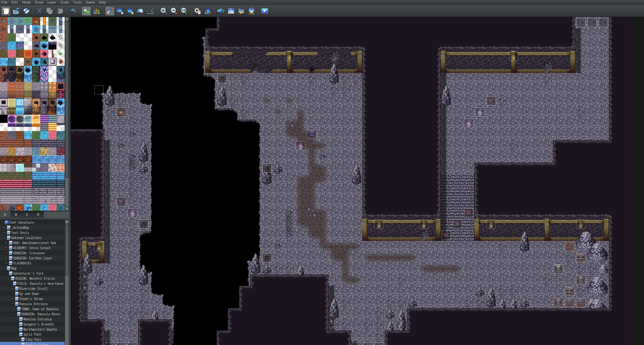Enable the Shadow Pen tool
The image size is (644, 345).
[x=151, y=11]
